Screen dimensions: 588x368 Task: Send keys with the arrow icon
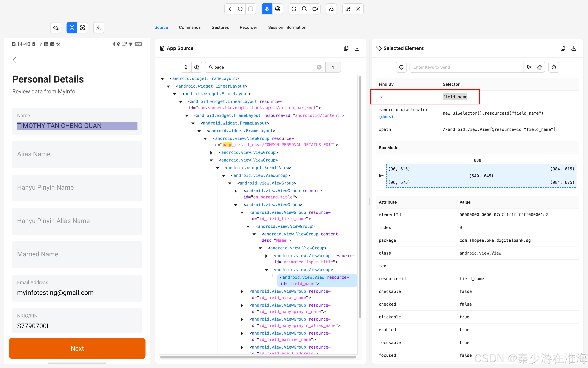tap(529, 67)
